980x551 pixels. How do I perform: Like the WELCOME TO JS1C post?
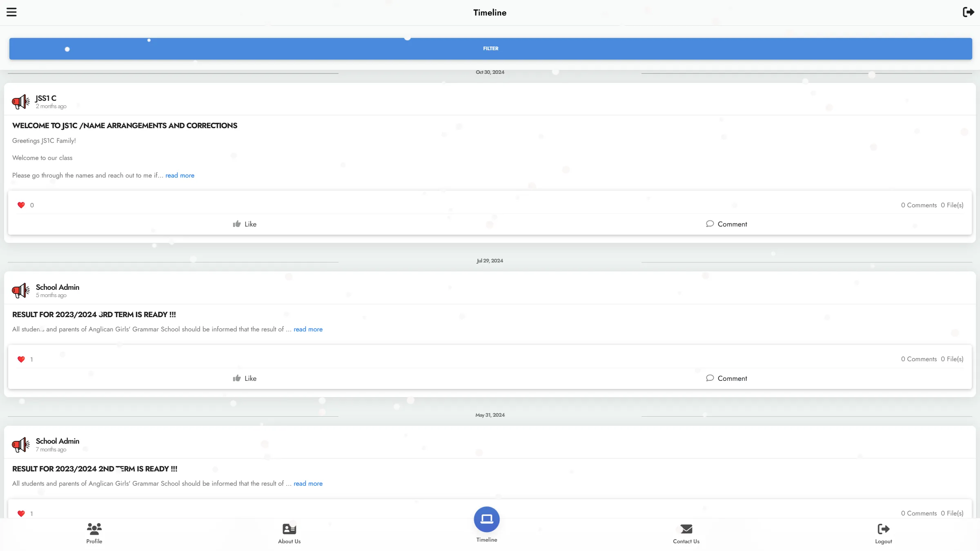(245, 224)
